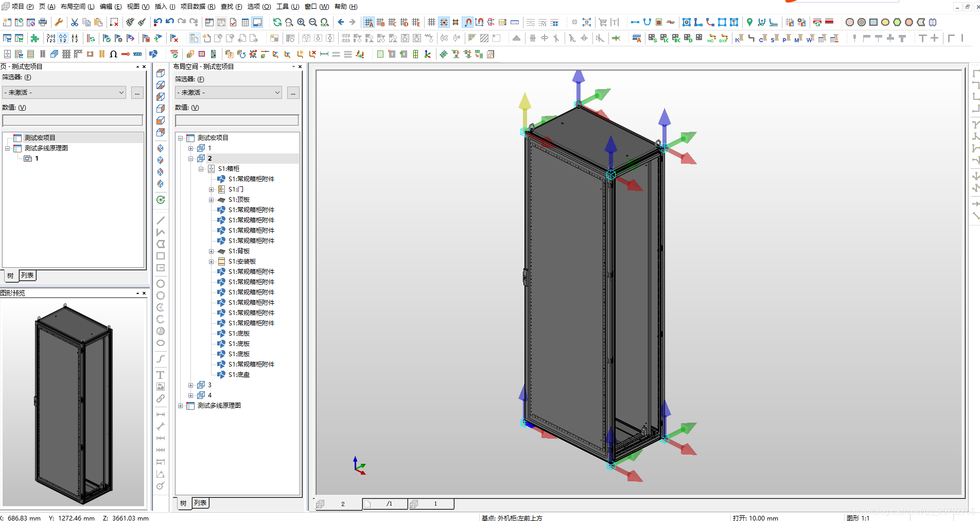Click the 数值 input field in layout panel

(x=237, y=120)
